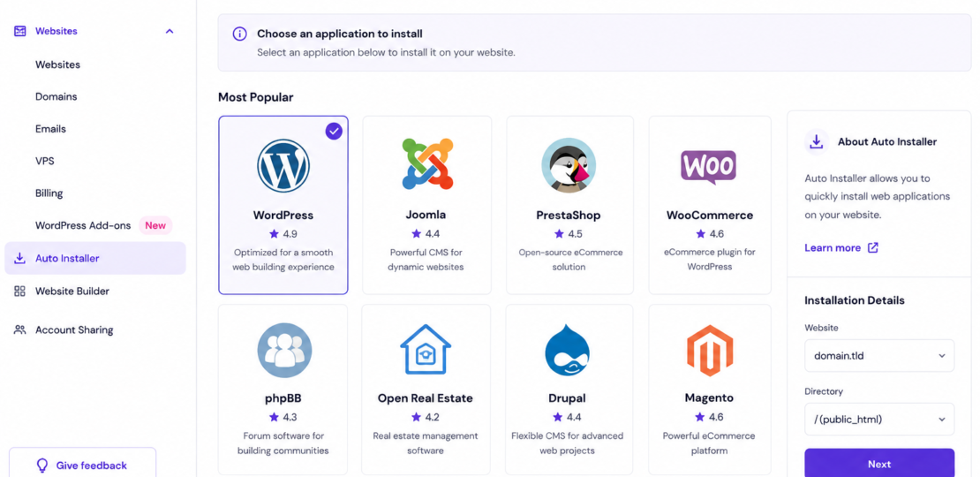
Task: Click the Next button
Action: (879, 463)
